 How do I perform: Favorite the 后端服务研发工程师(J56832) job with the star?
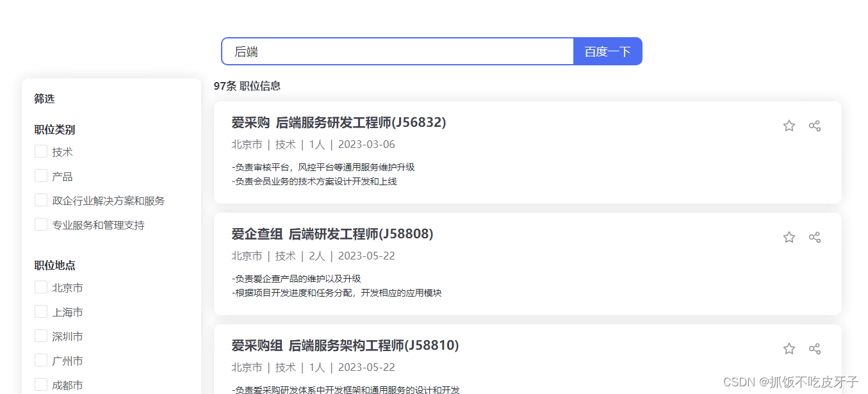(x=789, y=126)
